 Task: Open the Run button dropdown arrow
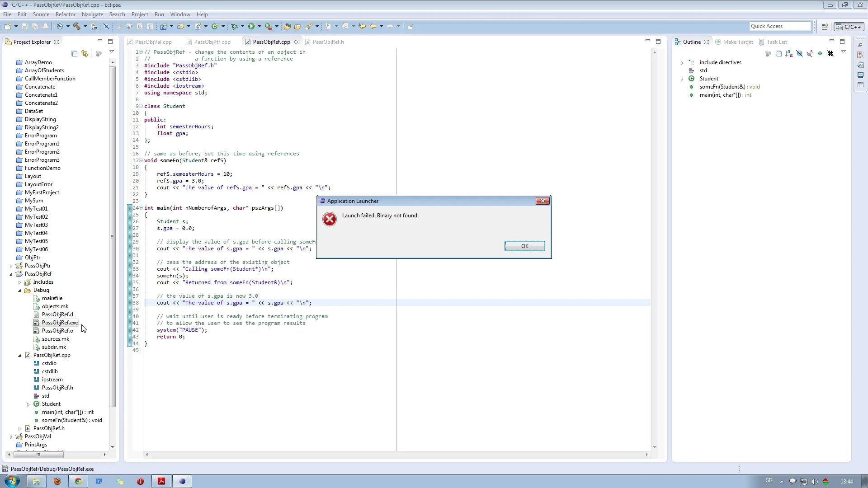pyautogui.click(x=259, y=26)
